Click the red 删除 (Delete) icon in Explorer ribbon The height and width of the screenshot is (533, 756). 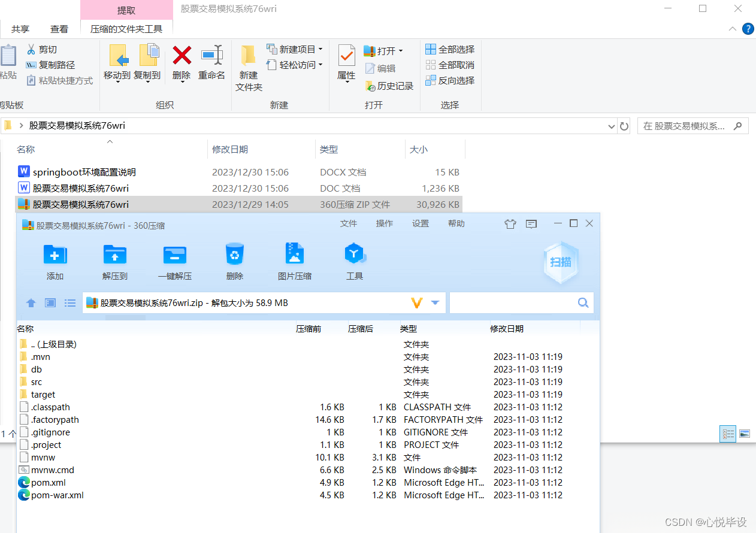pyautogui.click(x=182, y=56)
